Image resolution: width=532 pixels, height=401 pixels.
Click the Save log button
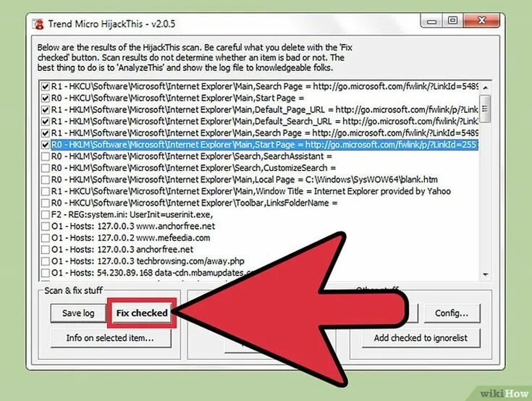(78, 313)
